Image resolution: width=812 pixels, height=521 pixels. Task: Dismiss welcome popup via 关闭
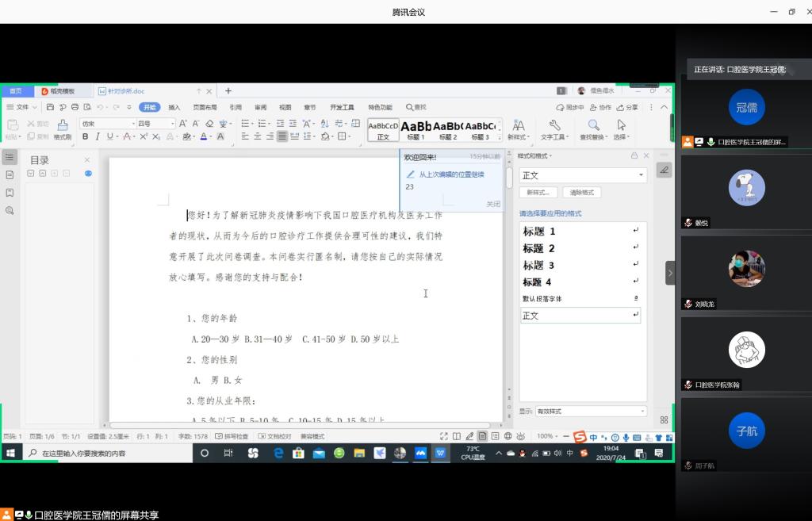(493, 204)
